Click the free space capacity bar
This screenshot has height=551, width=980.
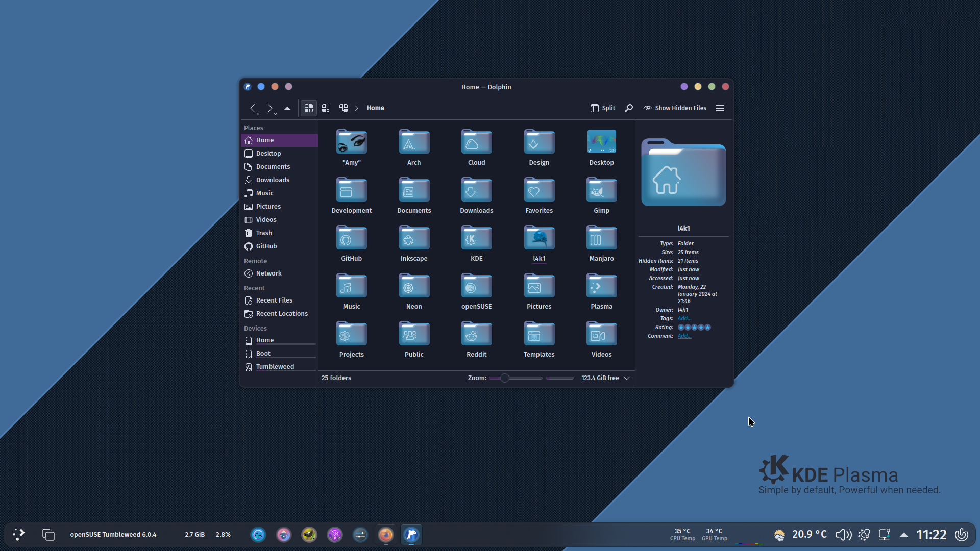pos(559,378)
